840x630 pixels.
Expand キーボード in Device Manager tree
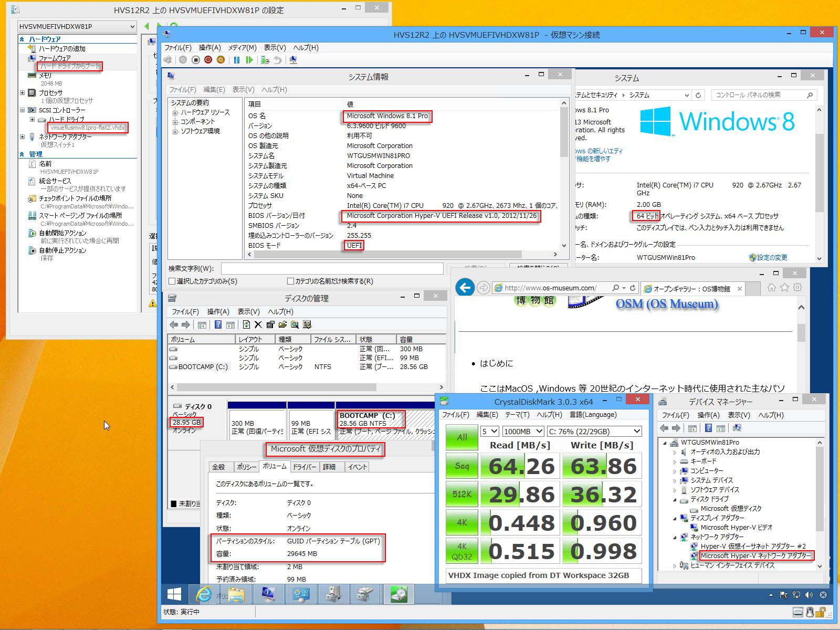pyautogui.click(x=675, y=461)
